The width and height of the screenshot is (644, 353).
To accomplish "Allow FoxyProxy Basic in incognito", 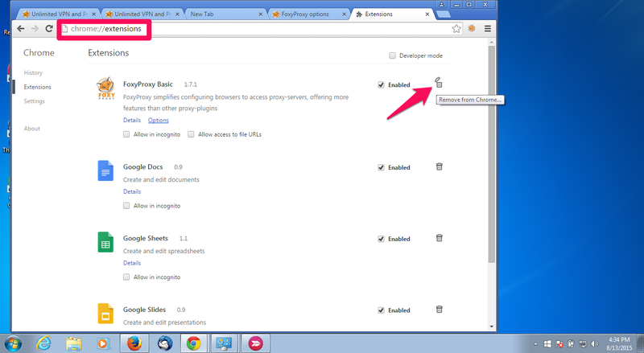I will pyautogui.click(x=126, y=134).
